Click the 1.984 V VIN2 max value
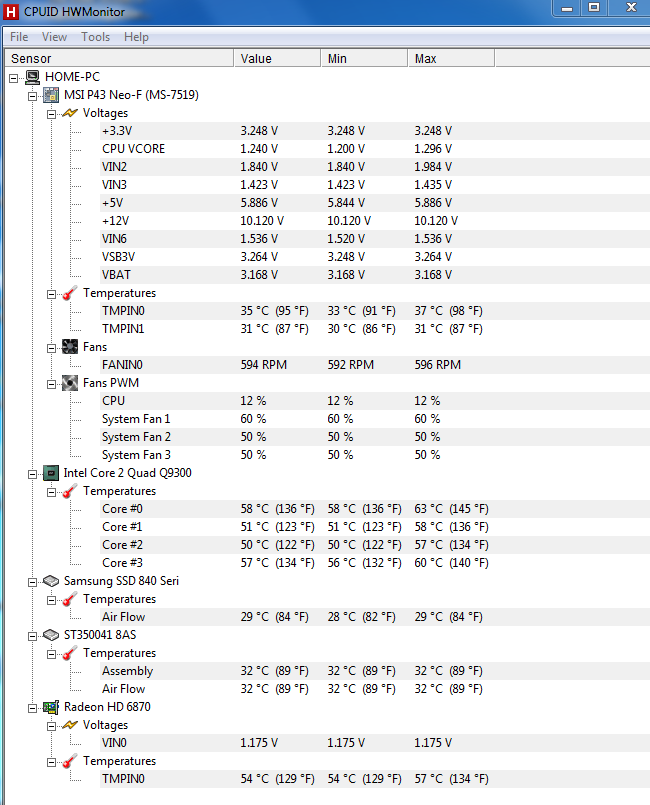Screen dimensions: 650x805 click(x=433, y=167)
